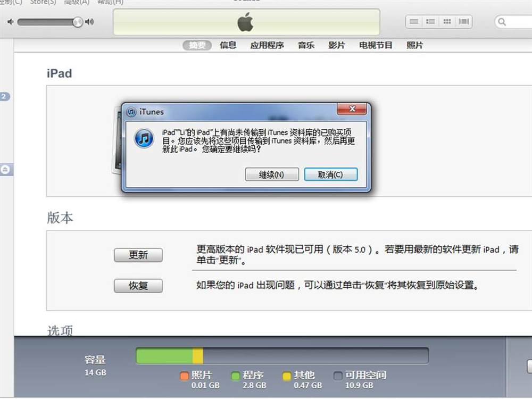Switch to Cover Flow view icon
This screenshot has width=532, height=399.
(463, 22)
